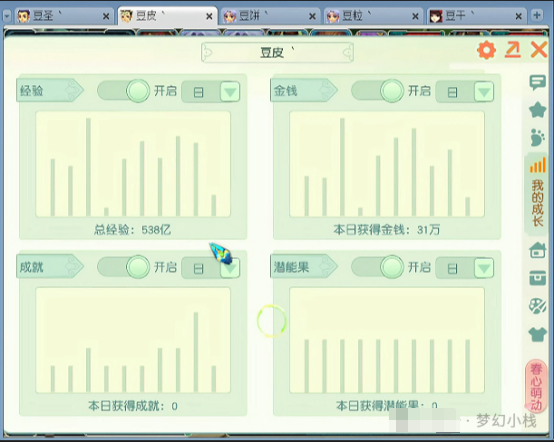Click the 总经验: 538亿 text
The width and height of the screenshot is (554, 443).
tap(132, 230)
